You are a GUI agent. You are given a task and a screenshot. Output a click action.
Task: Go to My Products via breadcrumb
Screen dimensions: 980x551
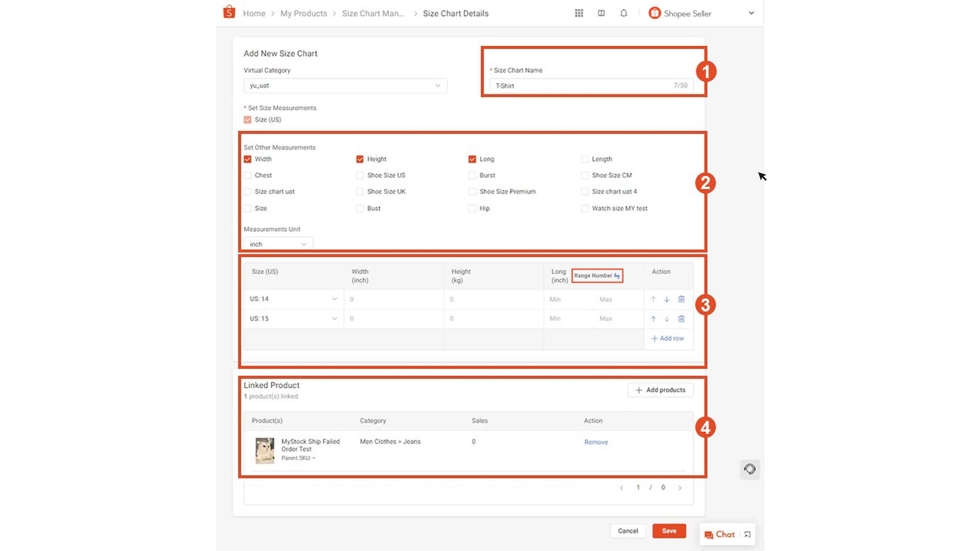(303, 13)
